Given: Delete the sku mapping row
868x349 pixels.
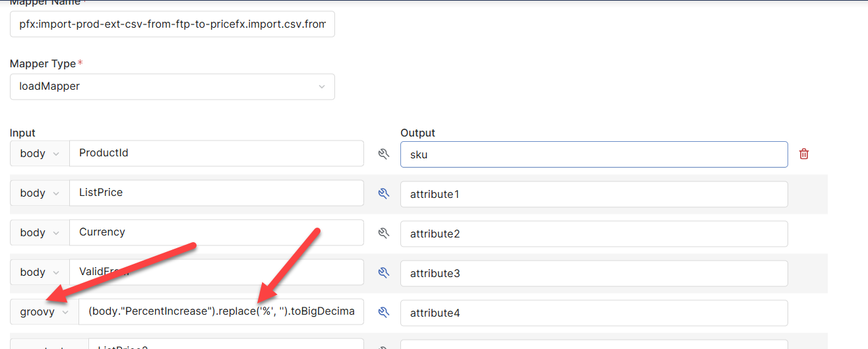Looking at the screenshot, I should [x=804, y=154].
